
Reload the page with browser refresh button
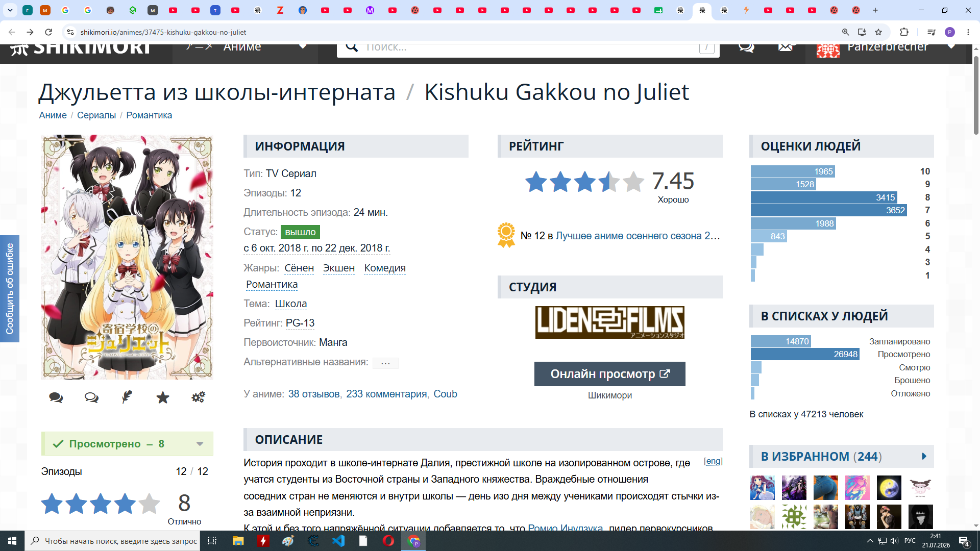point(48,32)
